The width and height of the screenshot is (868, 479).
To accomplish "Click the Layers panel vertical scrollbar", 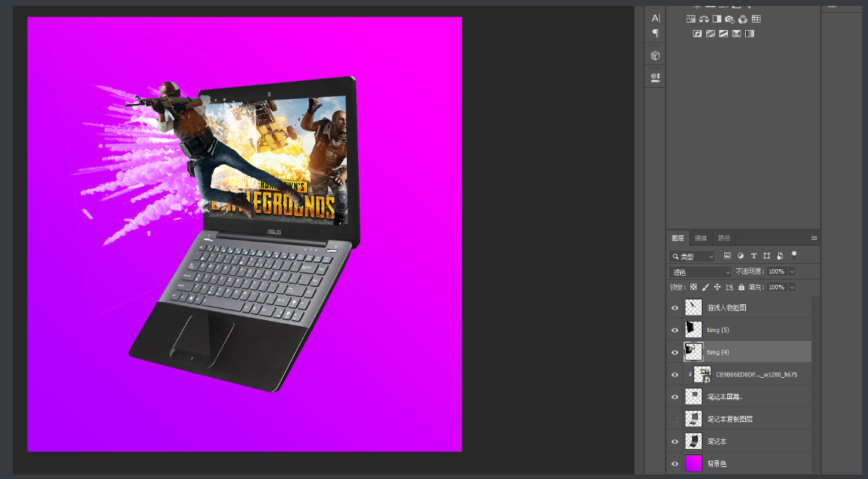I will [x=816, y=385].
